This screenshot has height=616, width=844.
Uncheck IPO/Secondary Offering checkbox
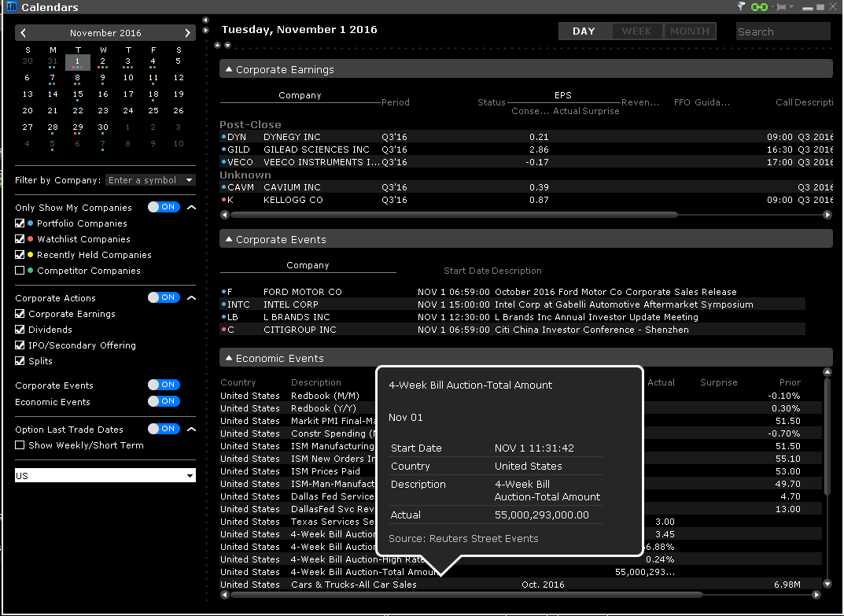(x=20, y=345)
